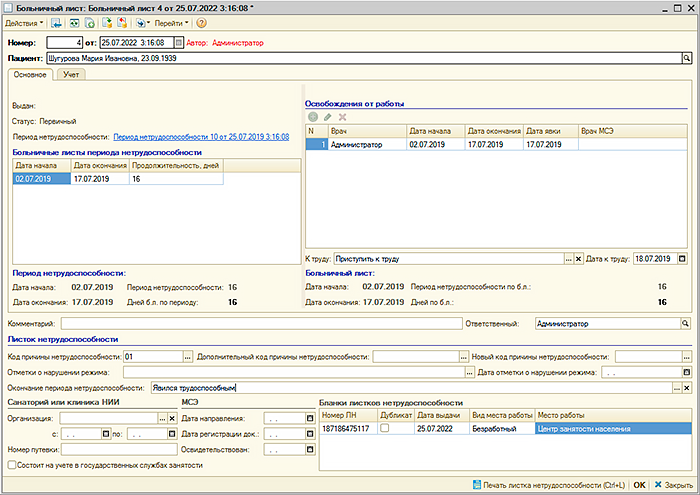Open selection for Код причины нетрудоспособности
Viewport: 700px width, 495px height.
[x=187, y=356]
